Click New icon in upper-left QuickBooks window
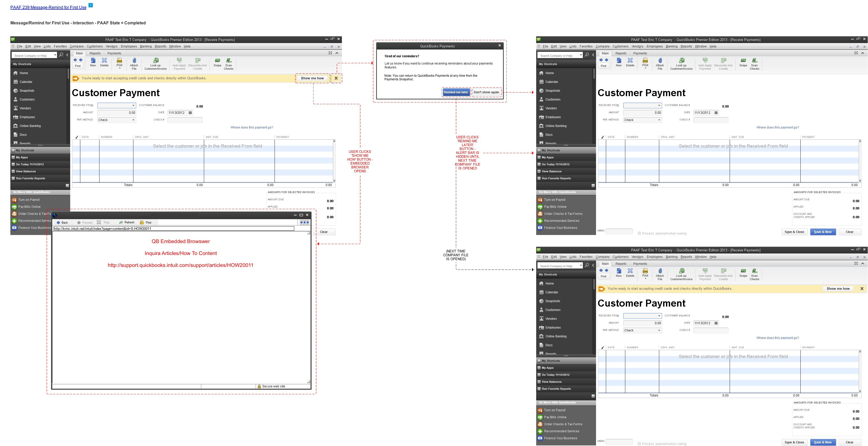This screenshot has width=868, height=446. click(x=93, y=62)
